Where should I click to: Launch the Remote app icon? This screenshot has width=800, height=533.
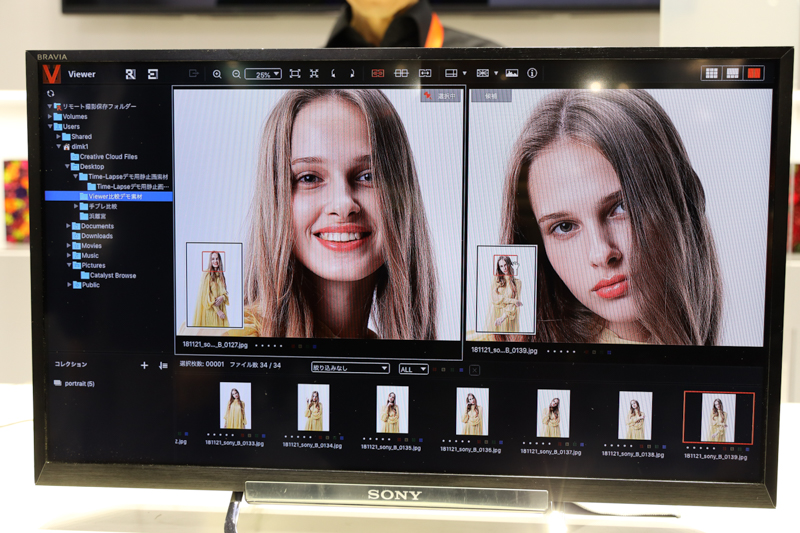coord(131,74)
